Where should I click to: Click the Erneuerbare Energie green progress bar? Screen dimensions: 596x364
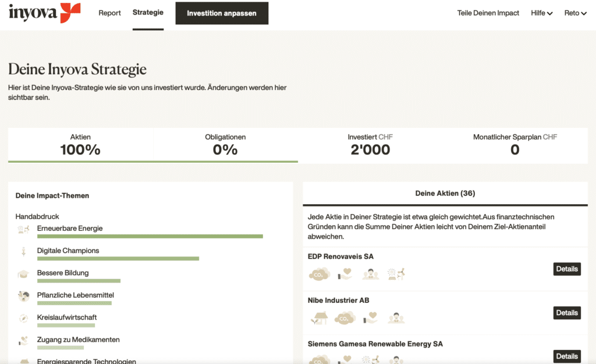click(x=150, y=237)
